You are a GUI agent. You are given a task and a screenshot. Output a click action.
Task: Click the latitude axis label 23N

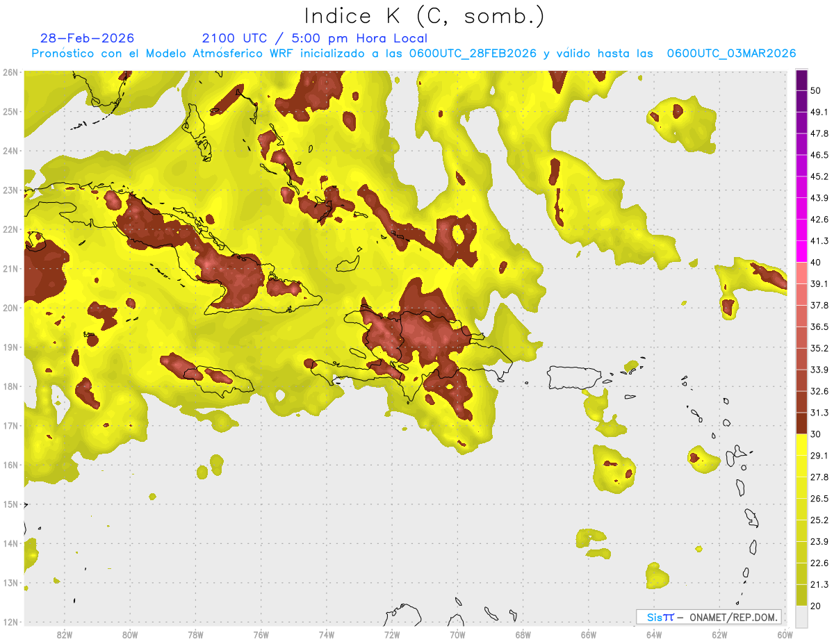[x=10, y=190]
